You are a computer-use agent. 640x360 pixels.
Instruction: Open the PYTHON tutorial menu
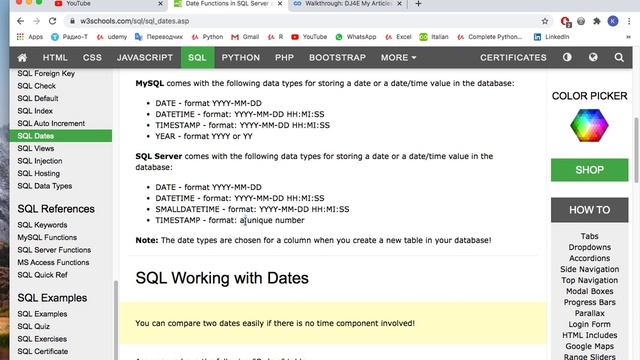(x=240, y=58)
